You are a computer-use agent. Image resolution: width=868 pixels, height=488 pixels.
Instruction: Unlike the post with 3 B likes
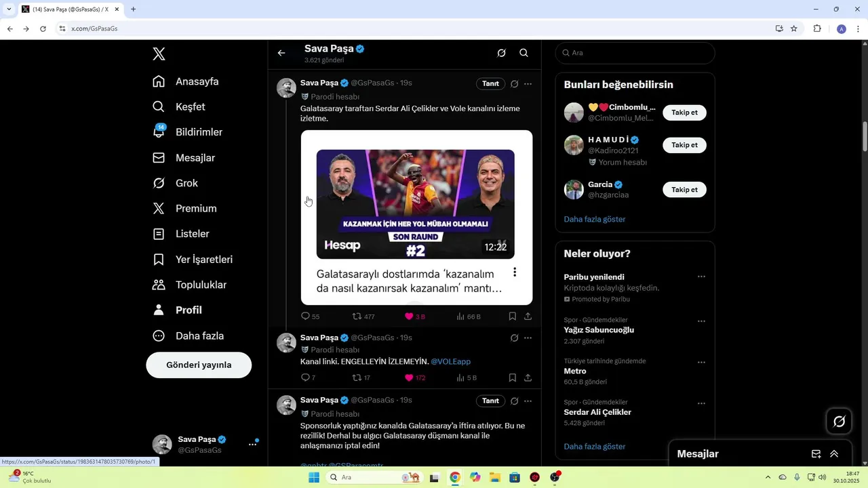pyautogui.click(x=414, y=317)
